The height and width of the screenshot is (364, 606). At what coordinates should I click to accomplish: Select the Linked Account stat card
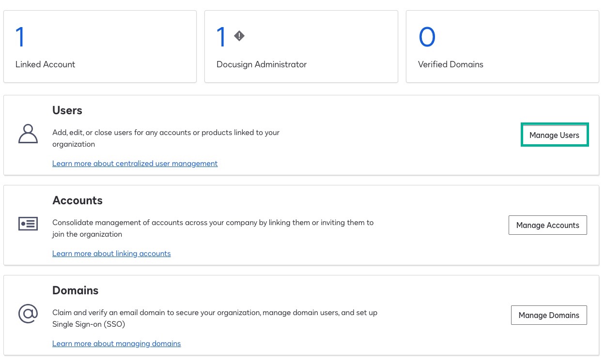100,46
